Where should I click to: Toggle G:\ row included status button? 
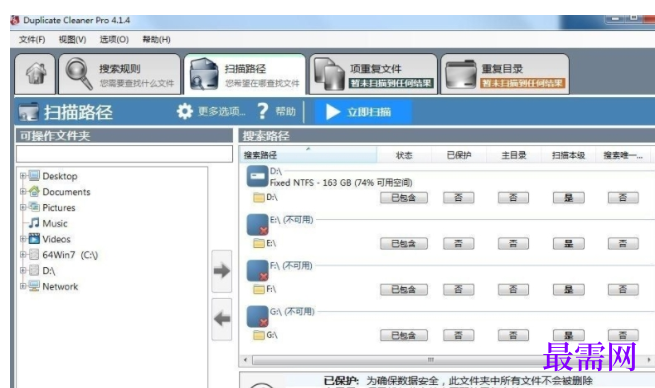[404, 335]
